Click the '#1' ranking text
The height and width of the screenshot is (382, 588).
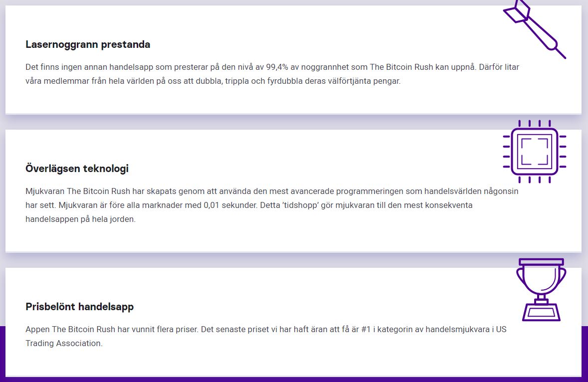pyautogui.click(x=366, y=330)
